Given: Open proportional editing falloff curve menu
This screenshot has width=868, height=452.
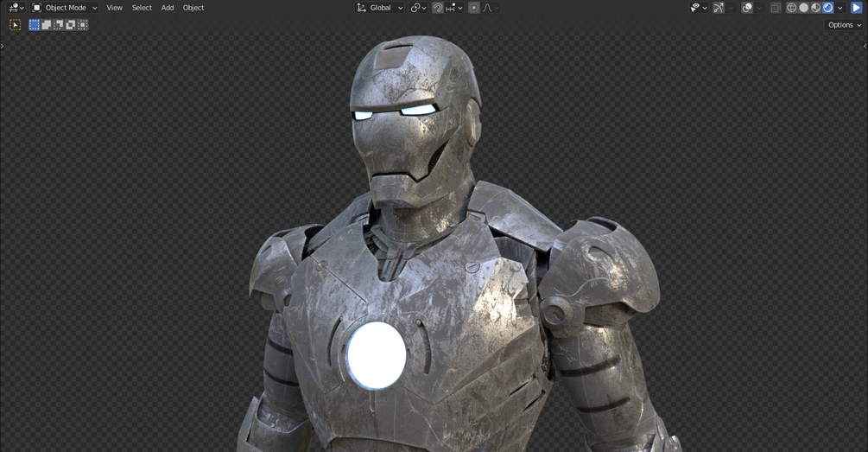Looking at the screenshot, I should (x=491, y=8).
